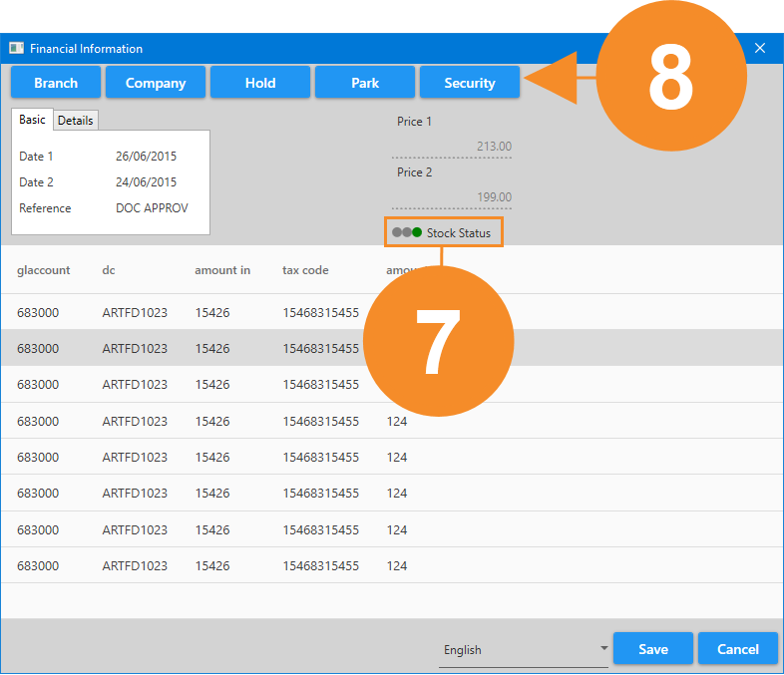Click the dc column header
Viewport: 784px width, 675px height.
click(110, 270)
